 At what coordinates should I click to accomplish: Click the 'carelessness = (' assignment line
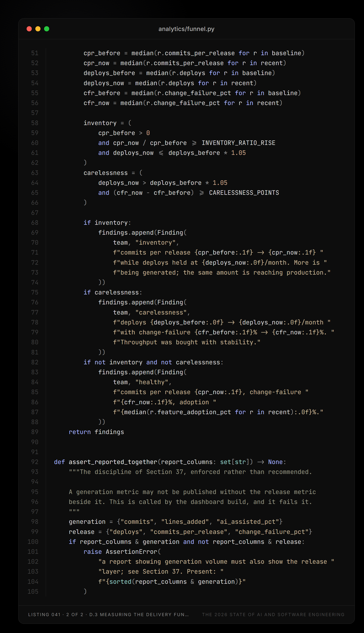coord(113,173)
